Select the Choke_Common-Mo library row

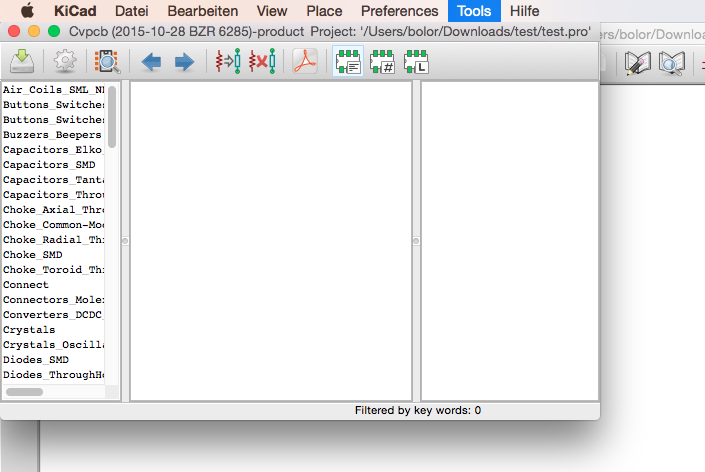coord(54,225)
